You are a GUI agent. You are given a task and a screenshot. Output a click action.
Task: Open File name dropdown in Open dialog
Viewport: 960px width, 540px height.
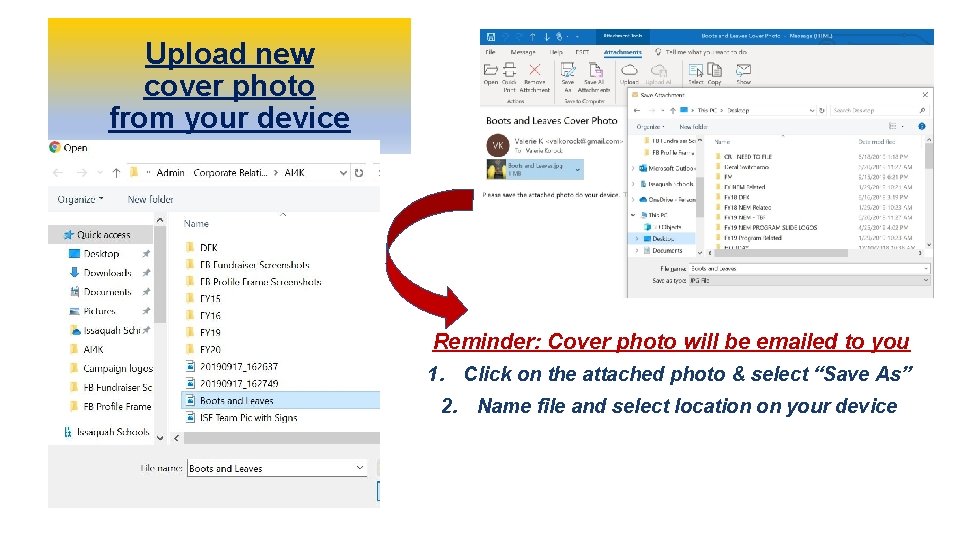point(359,468)
